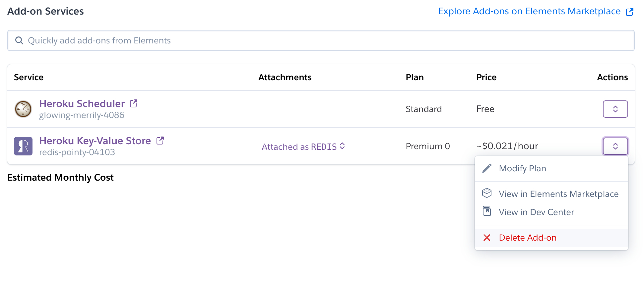
Task: Open Explore Add-ons on Elements Marketplace link
Action: click(529, 11)
